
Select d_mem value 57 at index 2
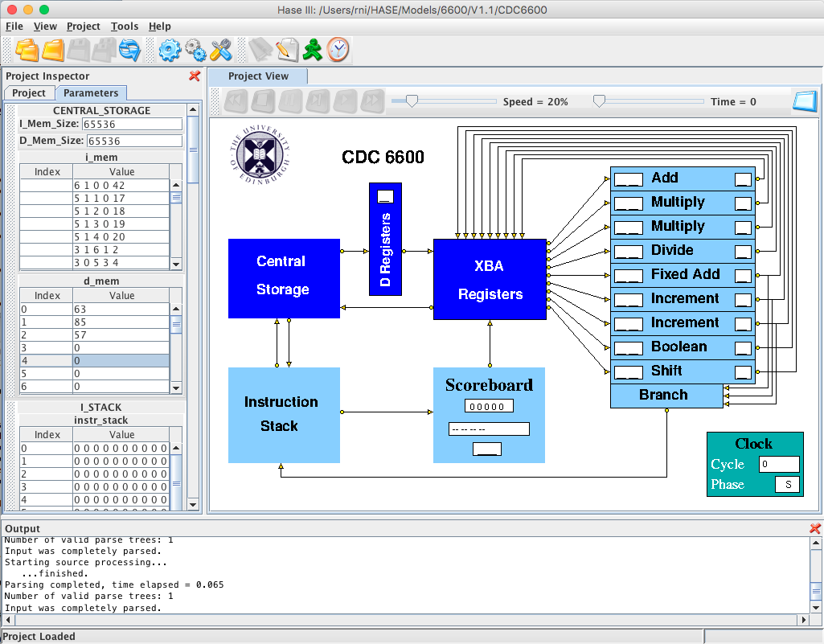click(121, 335)
